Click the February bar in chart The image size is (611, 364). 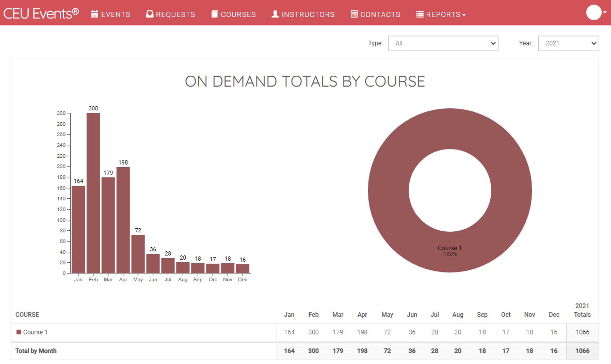point(93,193)
